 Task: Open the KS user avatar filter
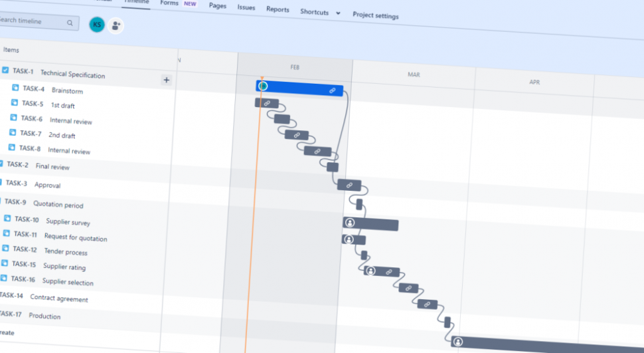click(x=97, y=25)
